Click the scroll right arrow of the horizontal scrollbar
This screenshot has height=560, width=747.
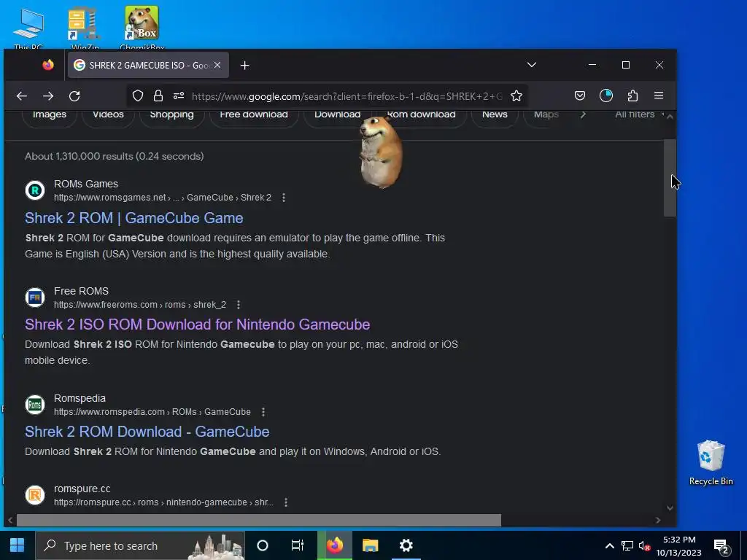[658, 520]
